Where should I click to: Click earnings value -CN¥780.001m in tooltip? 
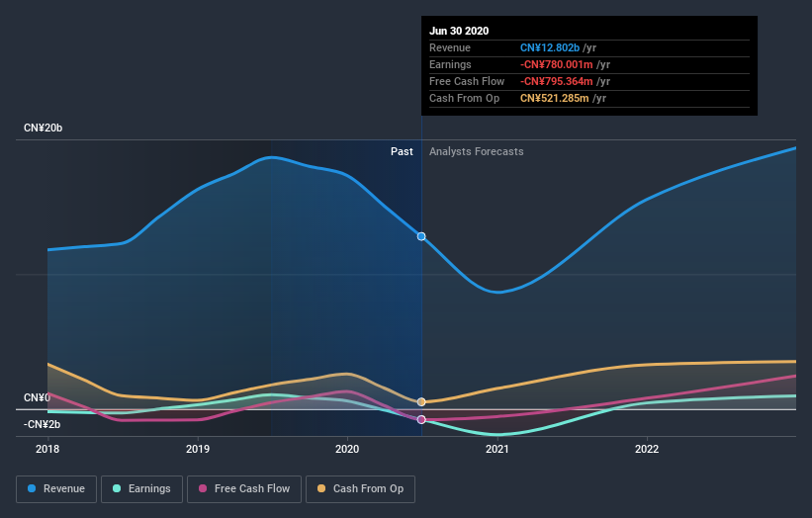tap(557, 64)
